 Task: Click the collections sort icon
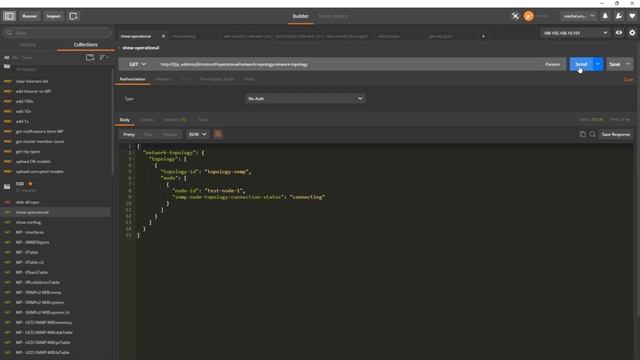click(103, 58)
